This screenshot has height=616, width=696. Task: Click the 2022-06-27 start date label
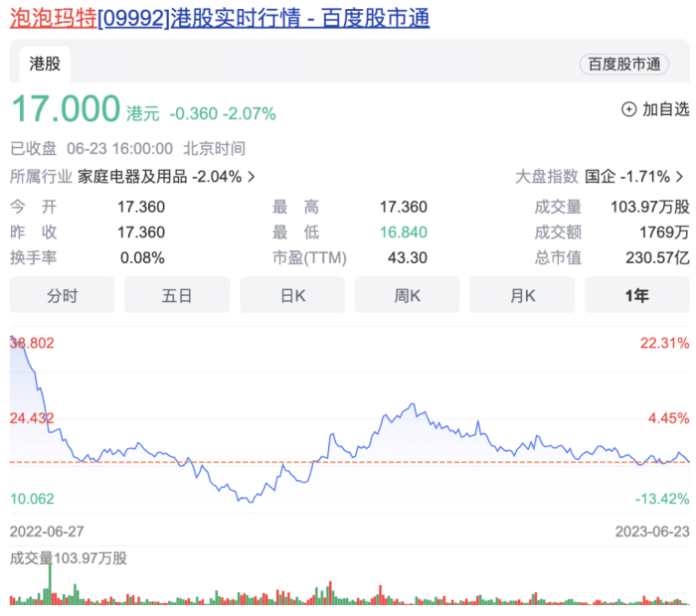click(x=46, y=530)
